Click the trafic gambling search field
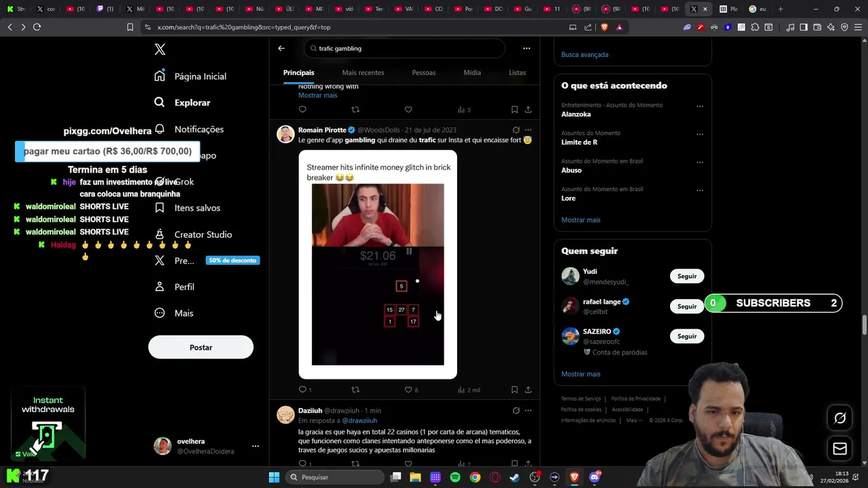This screenshot has height=488, width=868. point(405,48)
